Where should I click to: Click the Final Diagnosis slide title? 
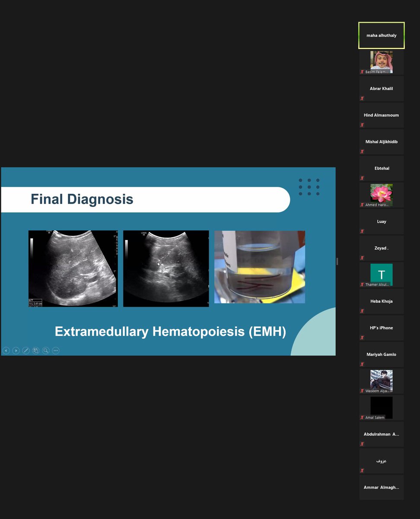[x=82, y=199]
